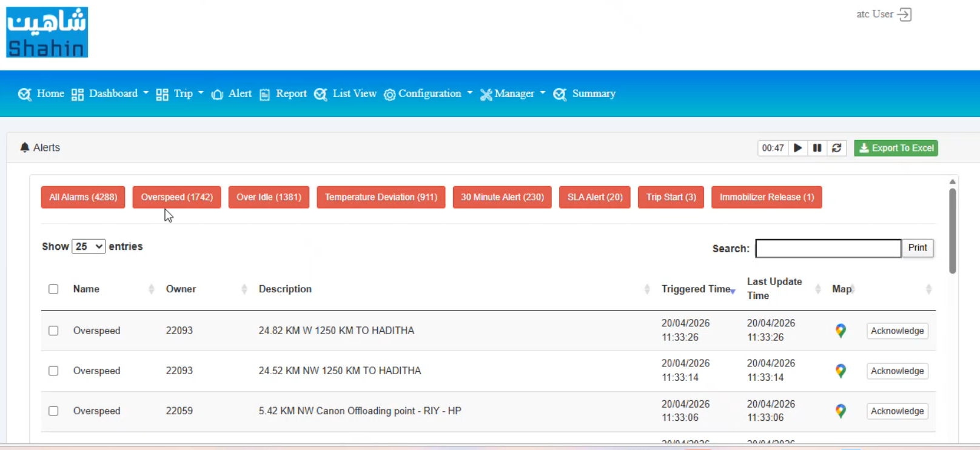Acknowledge the owner 22059 alert
This screenshot has height=450, width=980.
(x=898, y=411)
